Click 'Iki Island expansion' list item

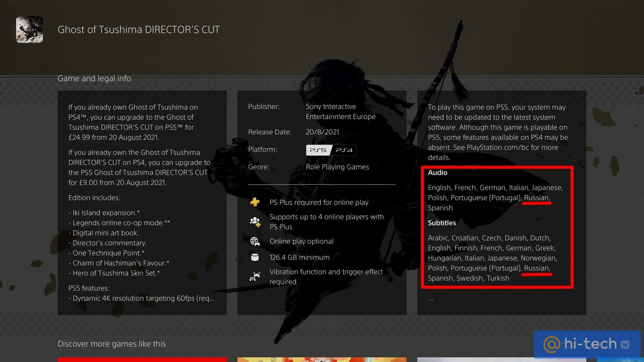(104, 213)
